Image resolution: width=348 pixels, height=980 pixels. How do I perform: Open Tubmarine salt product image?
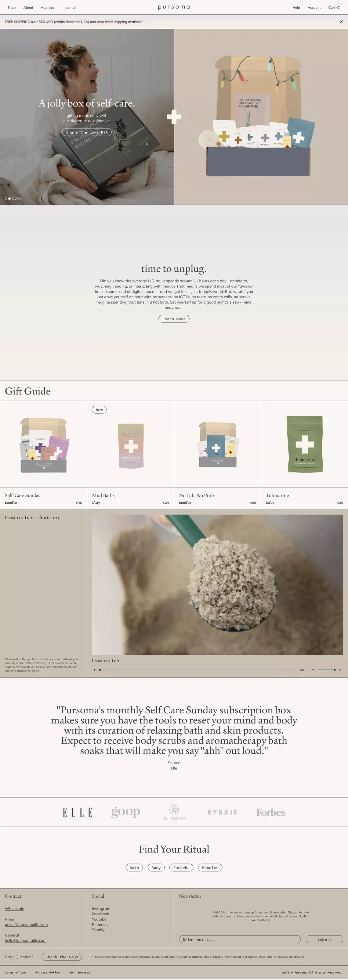tap(305, 444)
